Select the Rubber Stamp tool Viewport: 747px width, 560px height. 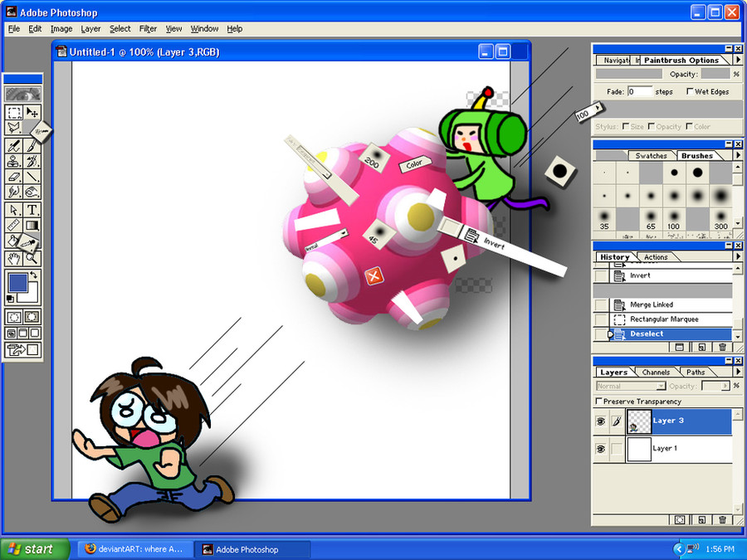14,161
